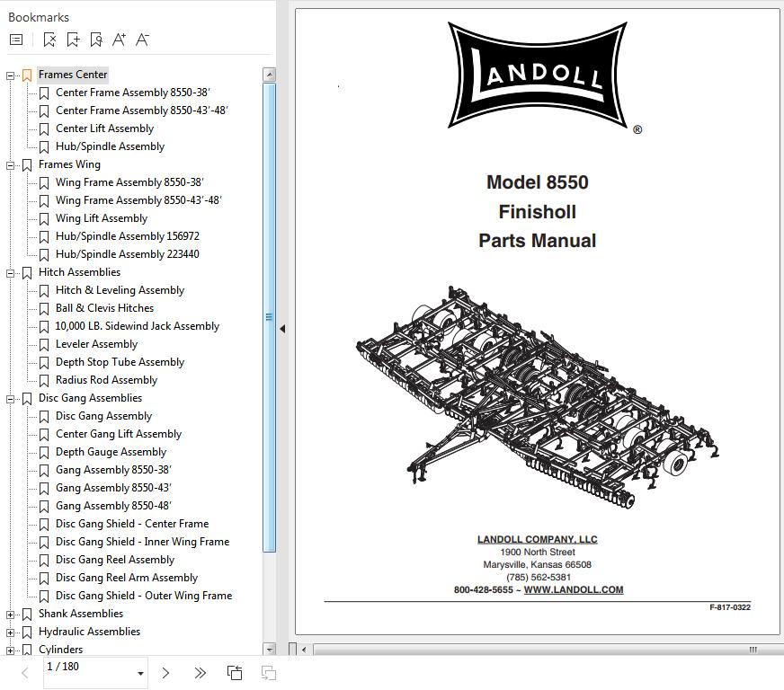This screenshot has height=690, width=784.
Task: Open Gang Assembly 8550-48' bookmark
Action: click(x=113, y=506)
